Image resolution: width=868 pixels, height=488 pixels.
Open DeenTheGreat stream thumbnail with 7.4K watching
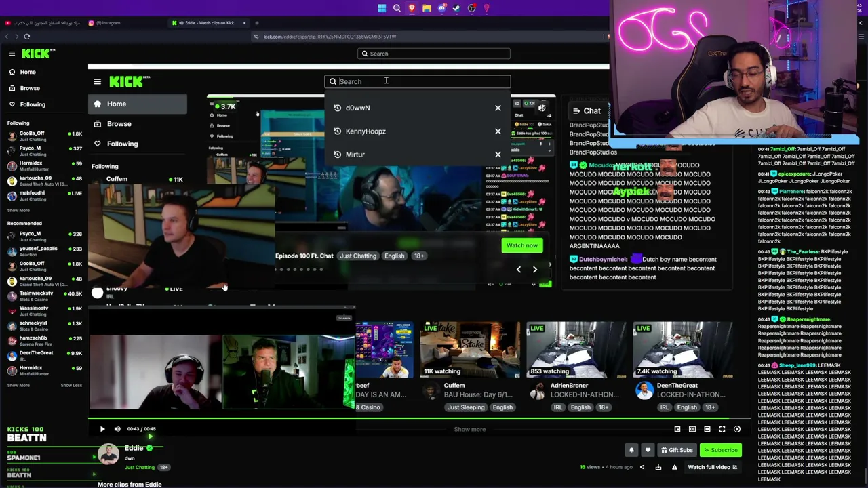(x=683, y=350)
